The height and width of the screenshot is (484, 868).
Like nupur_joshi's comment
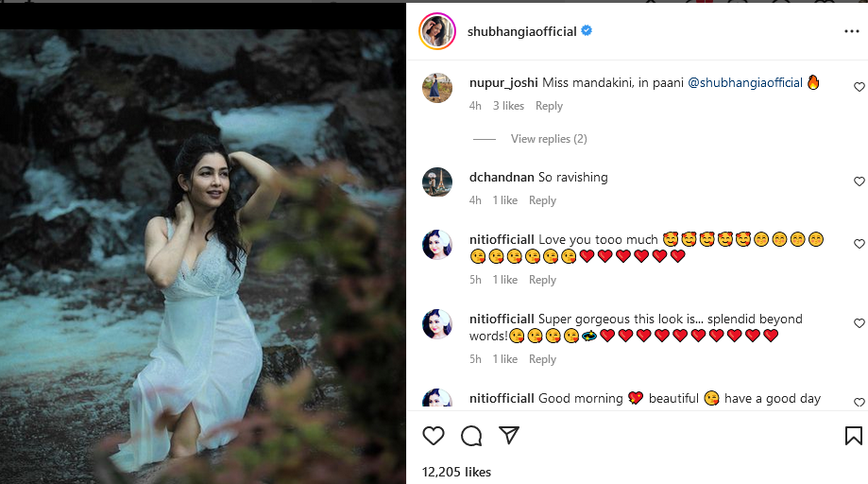coord(859,87)
